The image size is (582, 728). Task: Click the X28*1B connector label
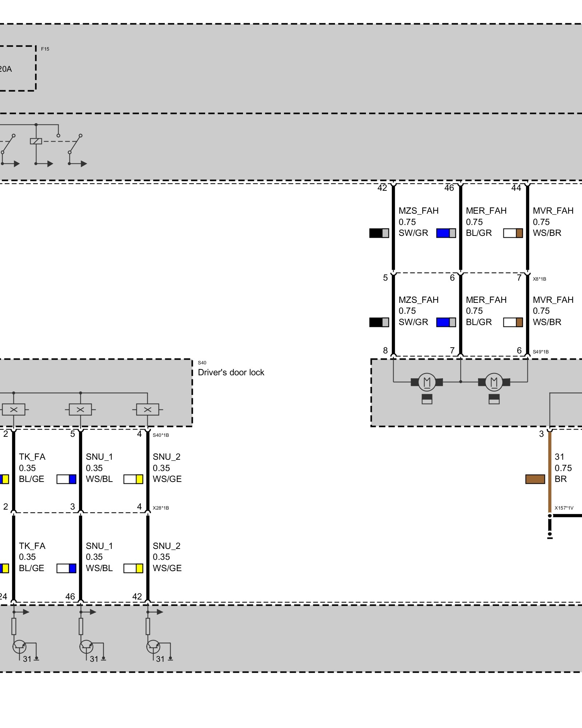pos(160,508)
